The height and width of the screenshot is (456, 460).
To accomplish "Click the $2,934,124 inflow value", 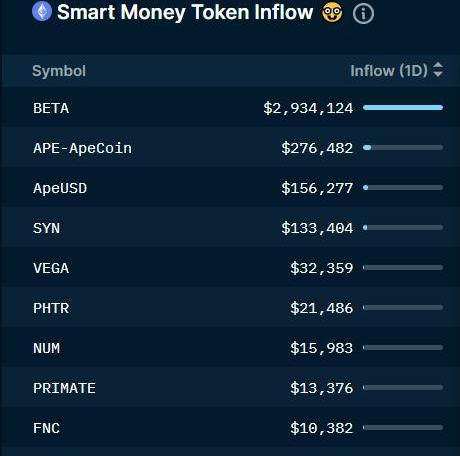I will pyautogui.click(x=308, y=108).
